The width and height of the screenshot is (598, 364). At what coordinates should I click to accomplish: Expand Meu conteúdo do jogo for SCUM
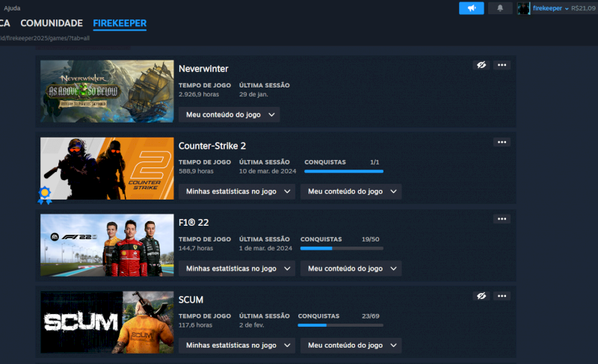pos(351,345)
